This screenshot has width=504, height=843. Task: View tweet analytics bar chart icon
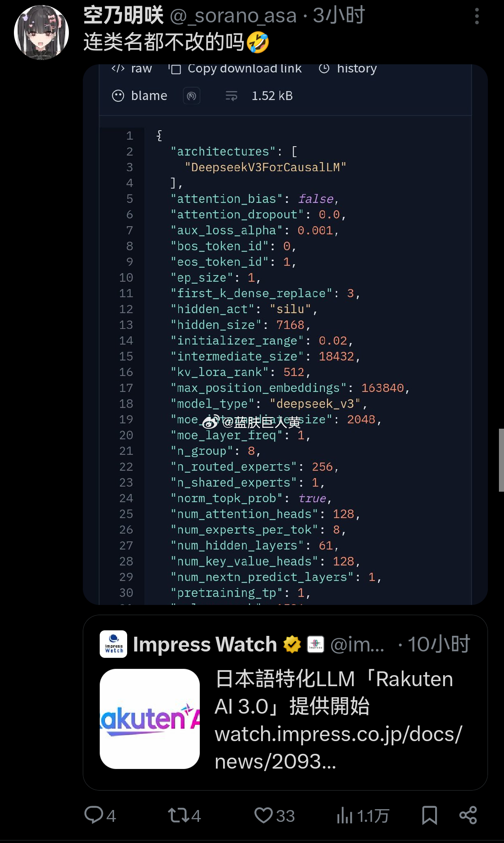(345, 815)
